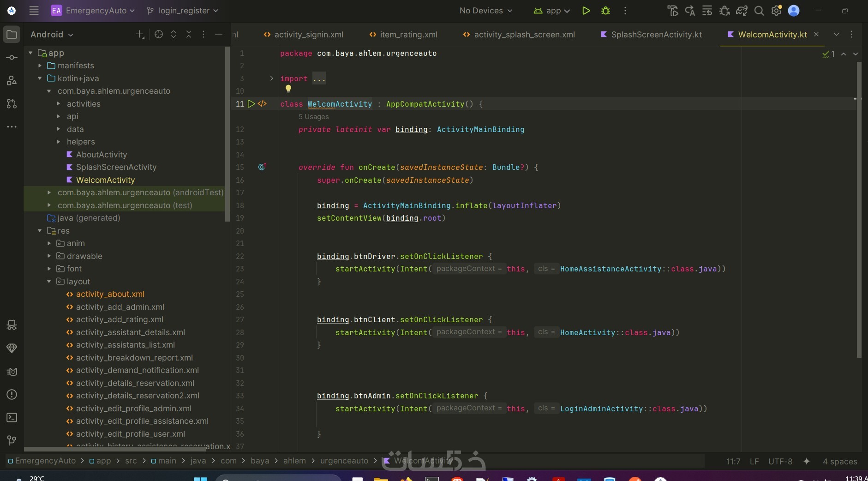
Task: Open the Terminal tool window icon
Action: click(x=12, y=417)
